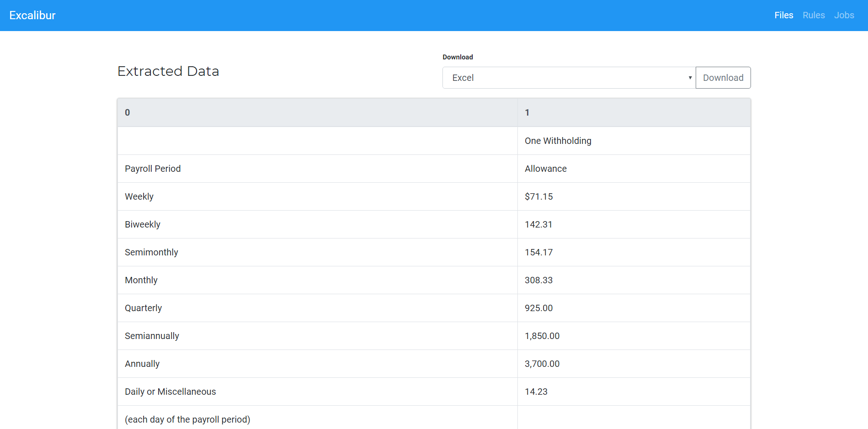Click the Payroll Period cell
Viewport: 868px width, 429px height.
coord(318,169)
